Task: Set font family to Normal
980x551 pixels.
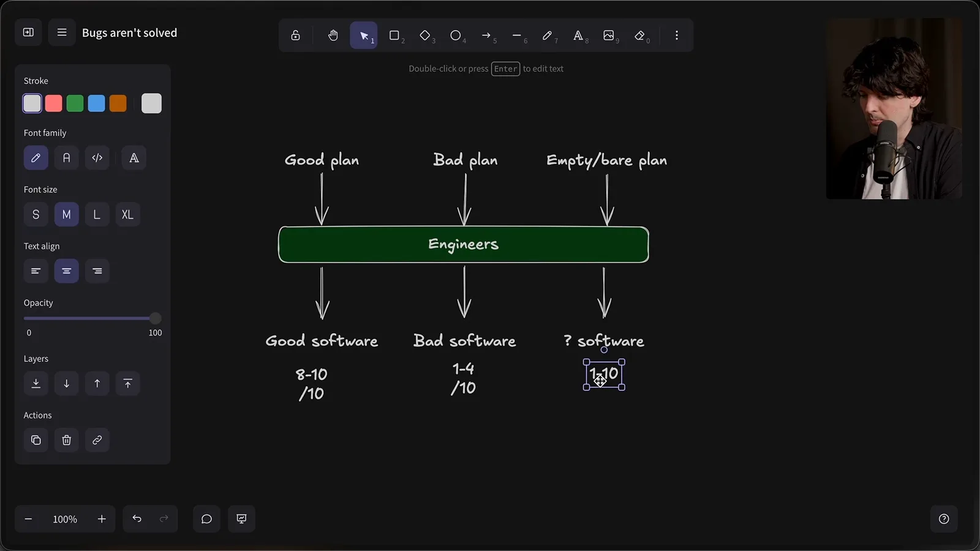Action: (67, 158)
